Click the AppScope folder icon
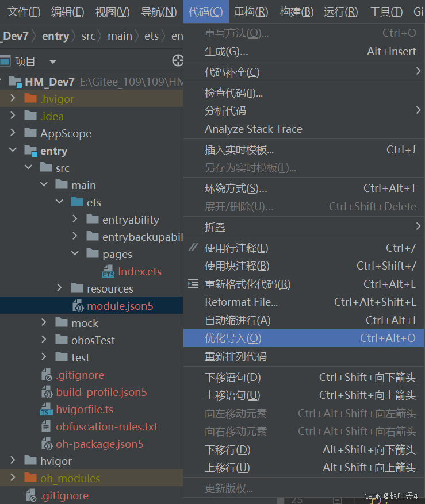 30,133
